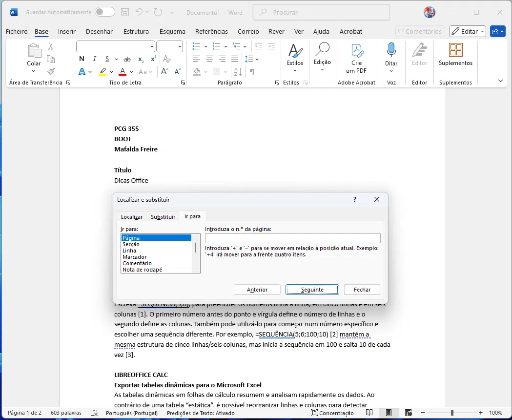512x420 pixels.
Task: Click the show paragraph marks icon
Action: tap(252, 72)
